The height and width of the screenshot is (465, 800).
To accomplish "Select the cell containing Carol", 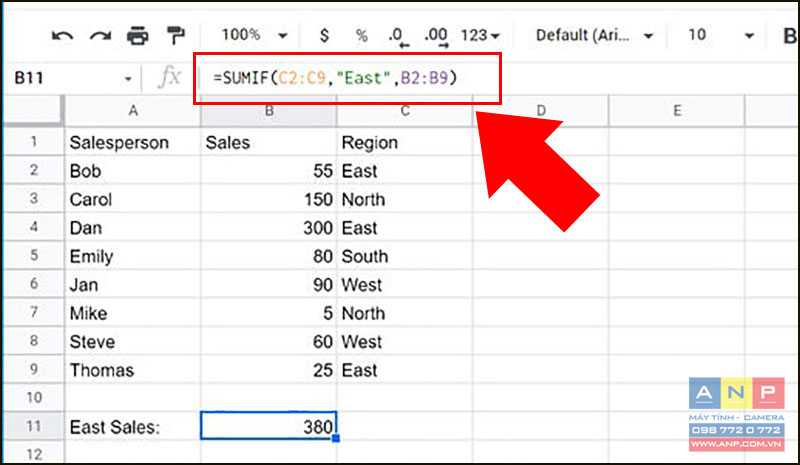I will [133, 199].
